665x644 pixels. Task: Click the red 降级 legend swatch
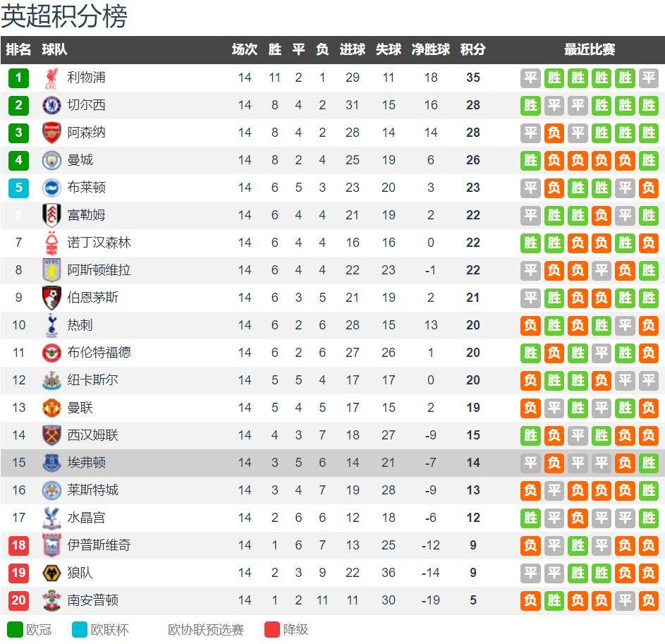tap(272, 630)
